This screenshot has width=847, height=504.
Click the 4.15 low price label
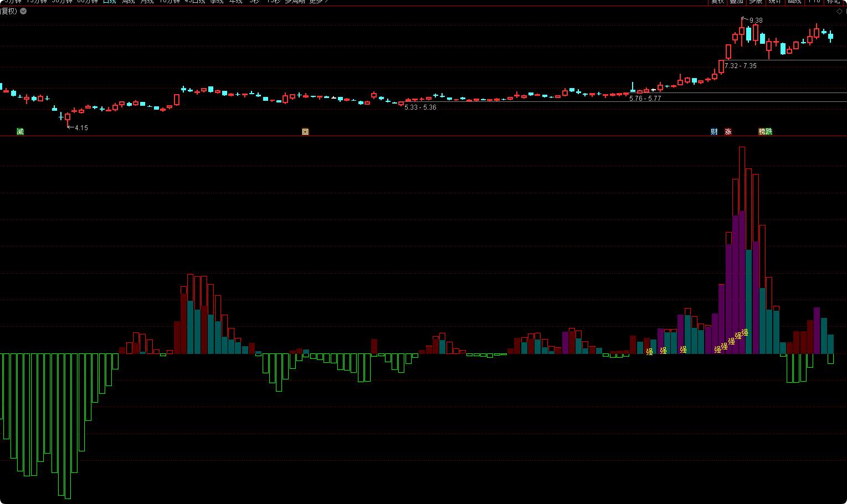point(81,128)
